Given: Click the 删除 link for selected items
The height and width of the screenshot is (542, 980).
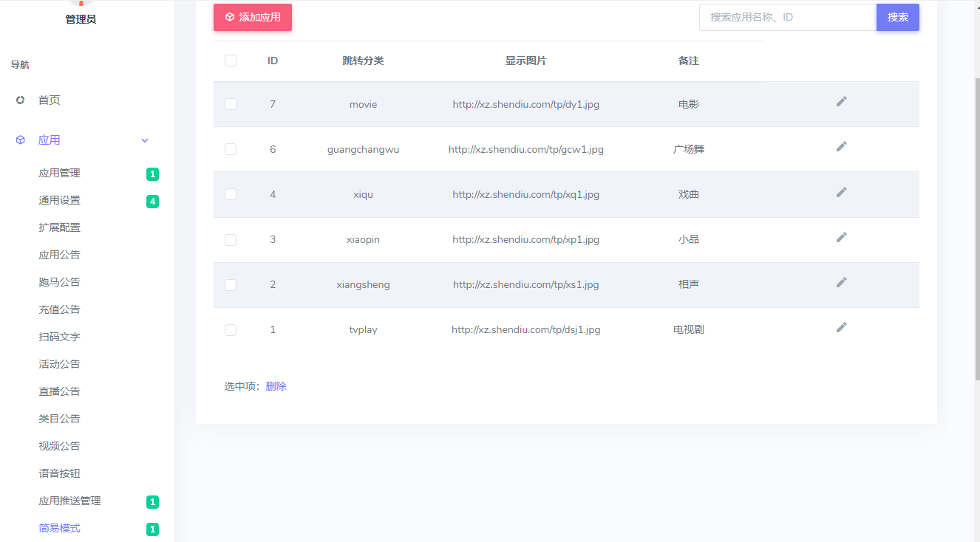Looking at the screenshot, I should (276, 386).
